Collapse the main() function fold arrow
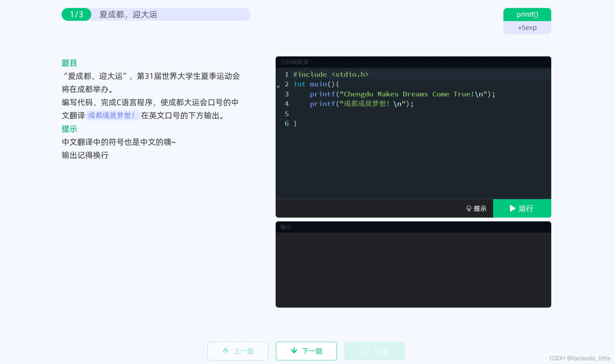This screenshot has height=364, width=615. click(x=278, y=86)
